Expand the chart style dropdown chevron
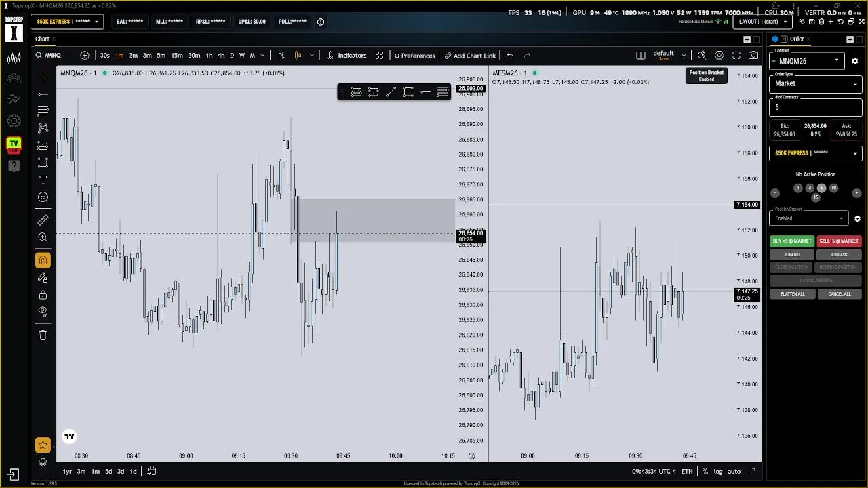 tap(312, 56)
